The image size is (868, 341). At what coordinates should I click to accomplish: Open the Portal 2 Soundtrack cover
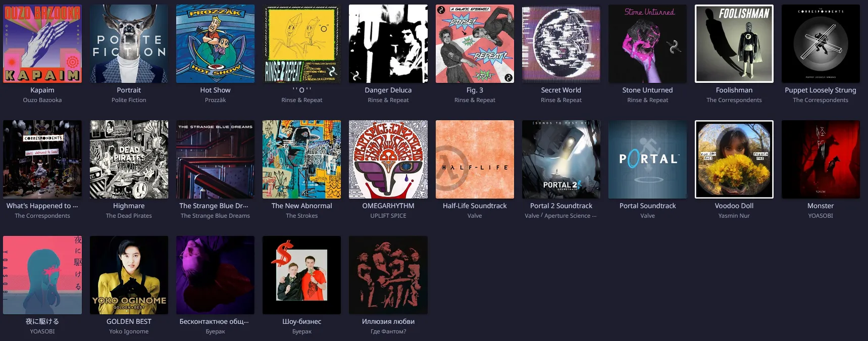tap(561, 159)
